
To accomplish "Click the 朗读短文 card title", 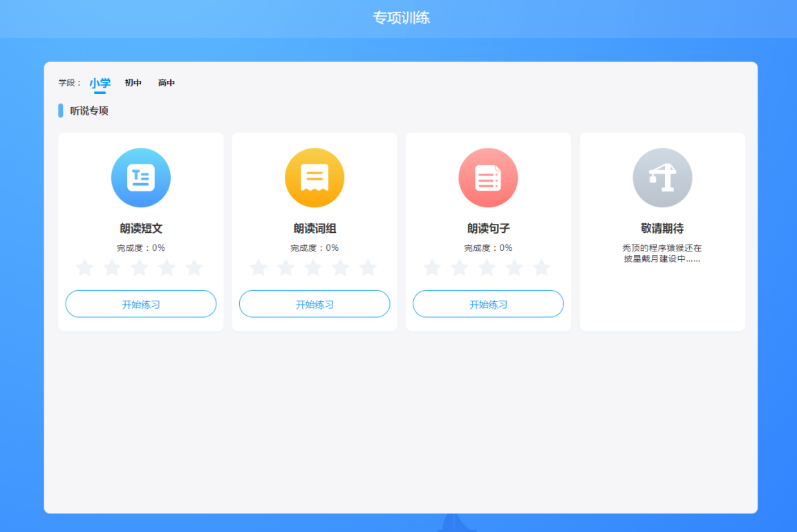I will point(141,229).
